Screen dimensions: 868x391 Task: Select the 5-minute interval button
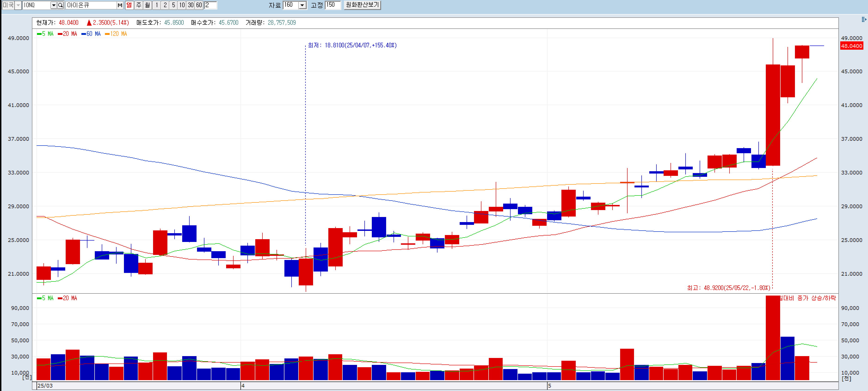(x=173, y=5)
